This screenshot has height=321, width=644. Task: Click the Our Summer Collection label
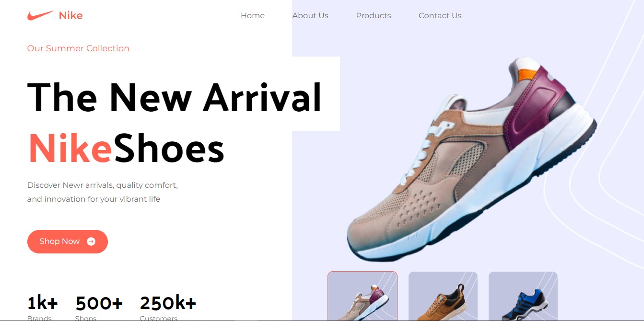pyautogui.click(x=78, y=48)
